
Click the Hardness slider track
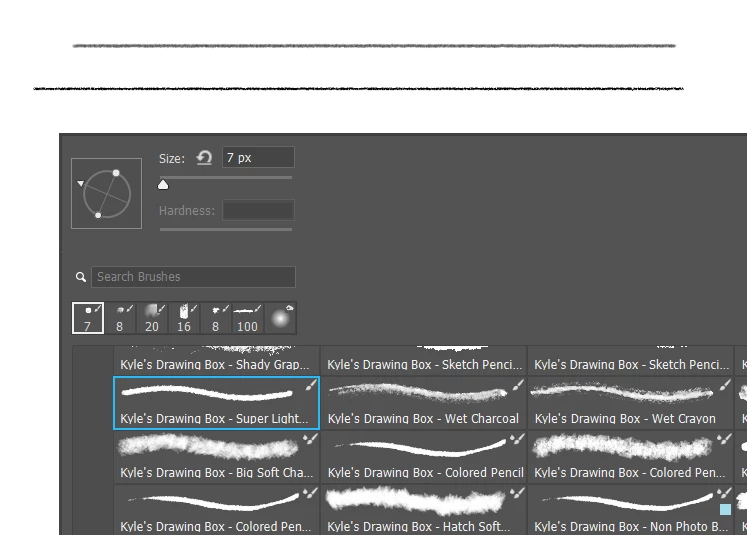pos(226,229)
